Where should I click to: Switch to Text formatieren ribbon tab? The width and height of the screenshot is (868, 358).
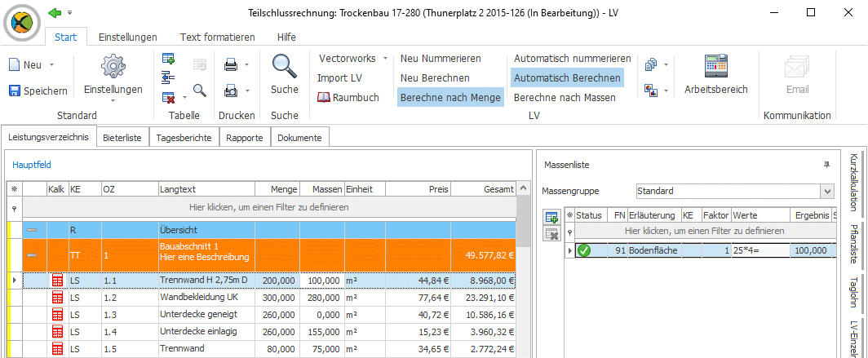click(x=218, y=37)
